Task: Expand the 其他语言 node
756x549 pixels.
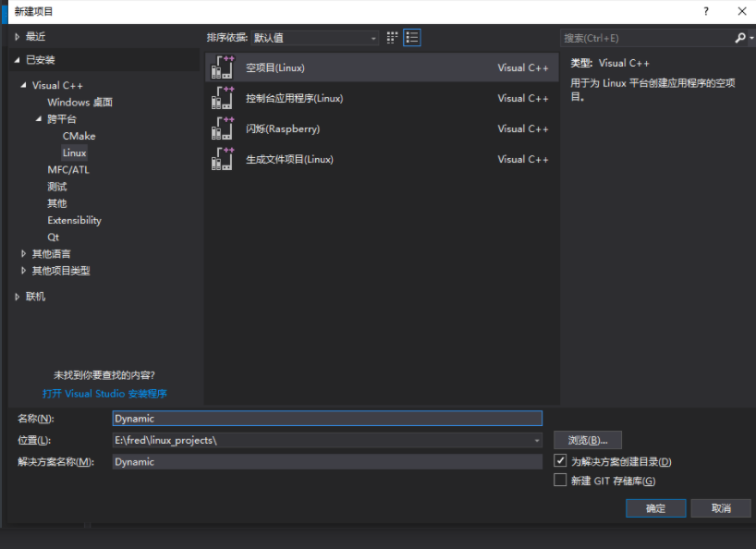Action: click(24, 253)
